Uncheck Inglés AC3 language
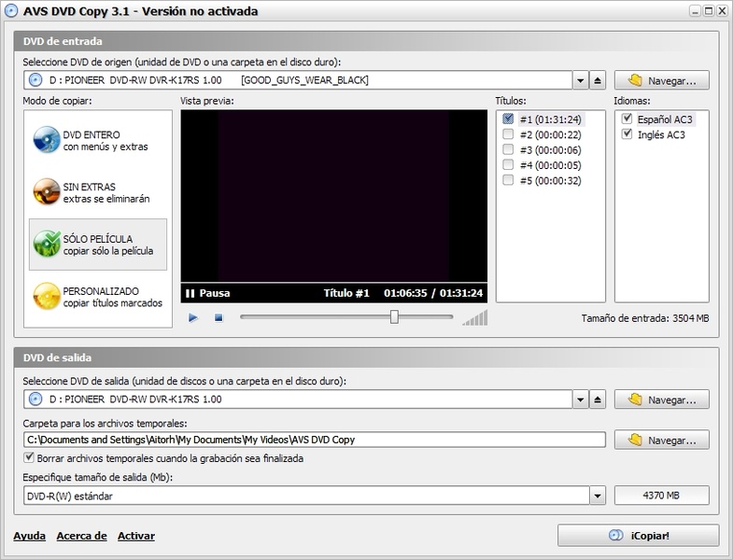The width and height of the screenshot is (733, 560). tap(627, 134)
